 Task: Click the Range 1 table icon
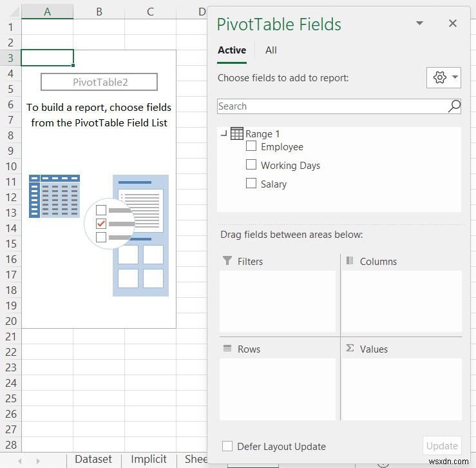pyautogui.click(x=236, y=133)
